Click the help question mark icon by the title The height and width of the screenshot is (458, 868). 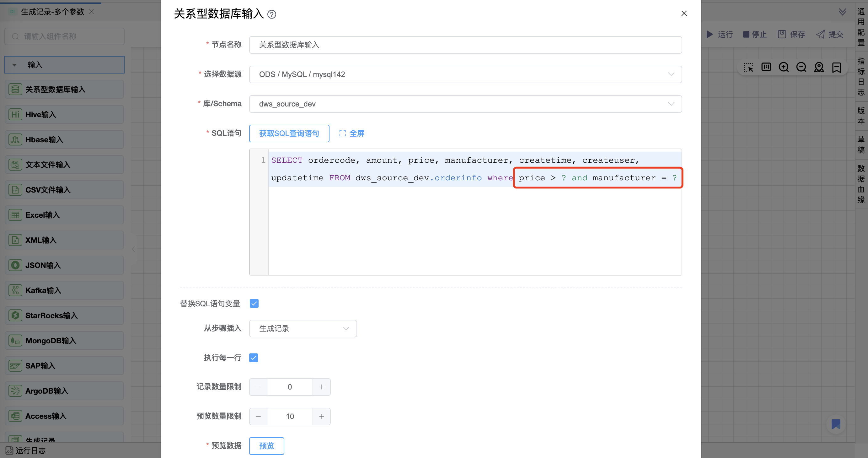271,14
